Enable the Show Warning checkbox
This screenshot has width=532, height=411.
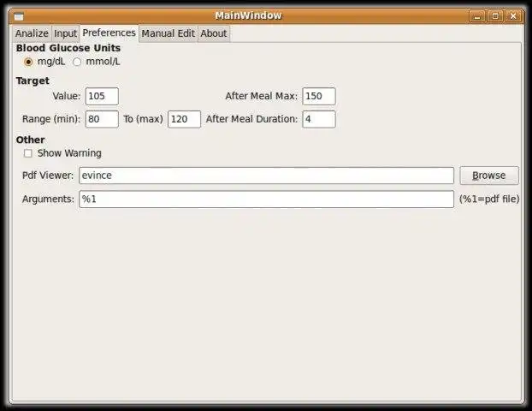[28, 153]
